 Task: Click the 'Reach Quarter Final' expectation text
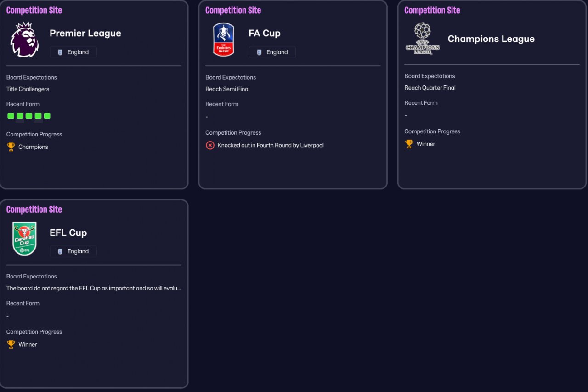(430, 88)
